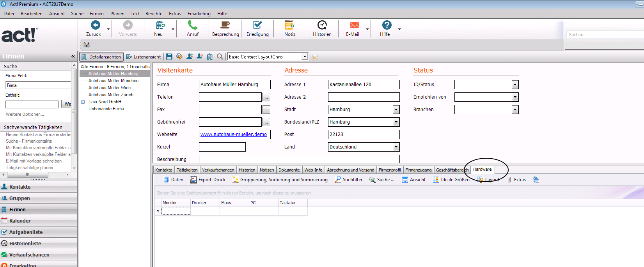
Task: Record a history with Historien
Action: point(322,28)
